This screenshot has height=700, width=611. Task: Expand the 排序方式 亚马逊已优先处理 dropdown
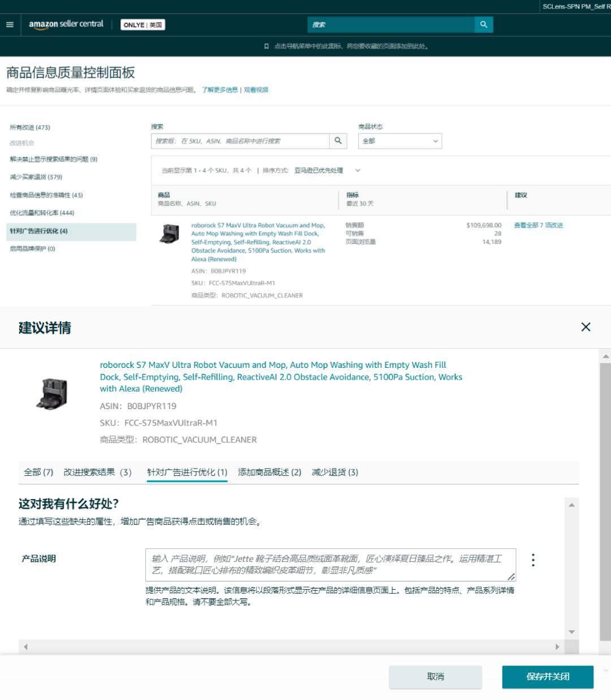(x=326, y=170)
